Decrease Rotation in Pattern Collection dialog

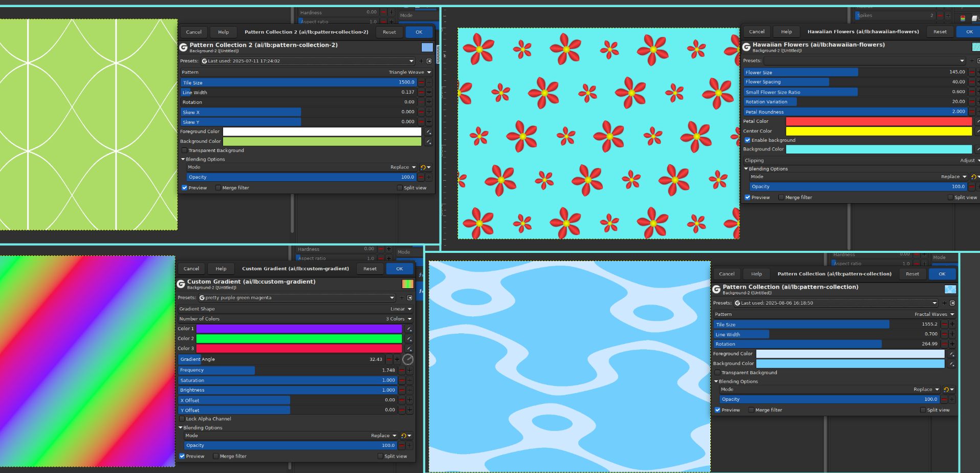[x=944, y=344]
